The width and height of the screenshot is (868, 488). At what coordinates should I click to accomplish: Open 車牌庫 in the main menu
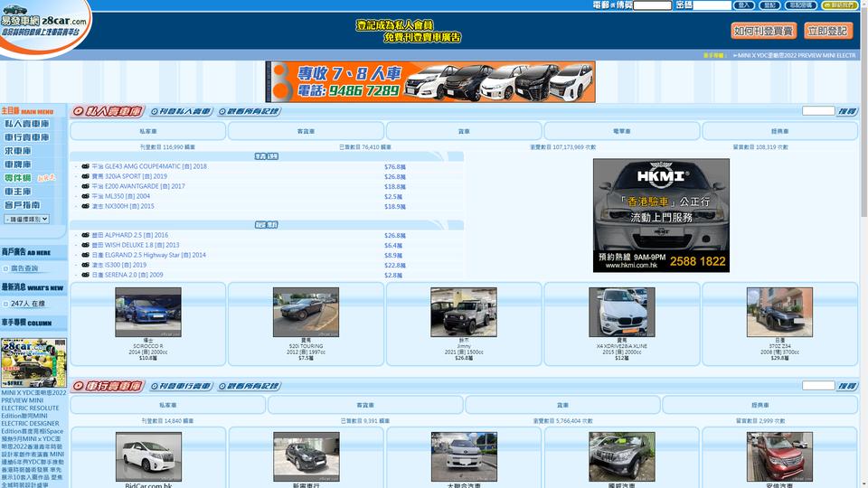click(18, 164)
